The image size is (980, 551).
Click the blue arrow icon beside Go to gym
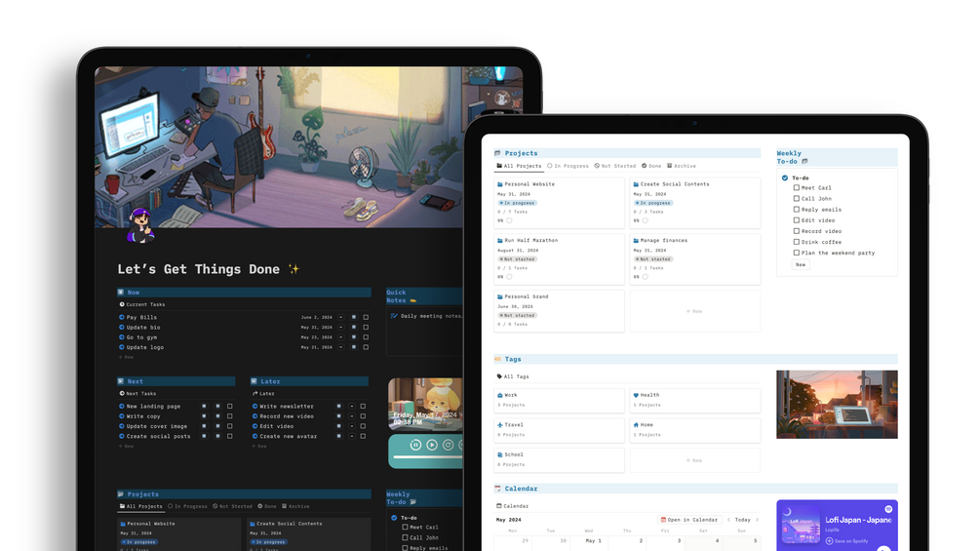point(122,337)
